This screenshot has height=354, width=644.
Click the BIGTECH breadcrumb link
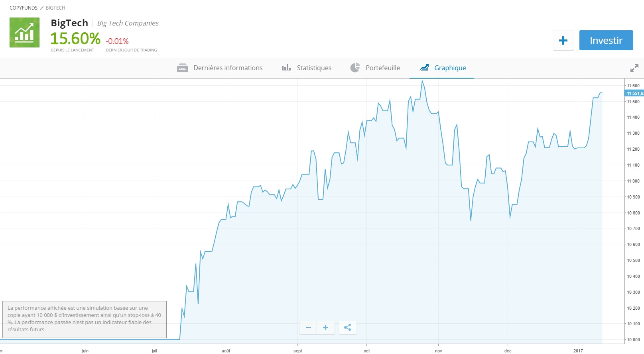coord(55,8)
